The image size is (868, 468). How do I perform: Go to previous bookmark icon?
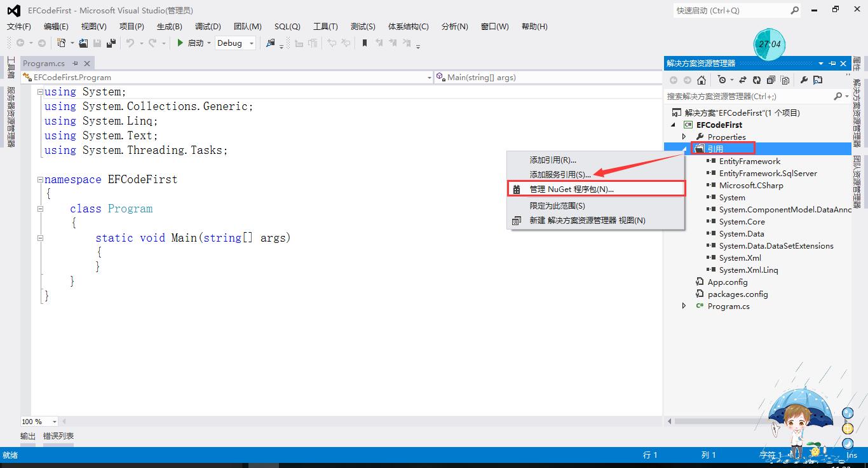379,43
